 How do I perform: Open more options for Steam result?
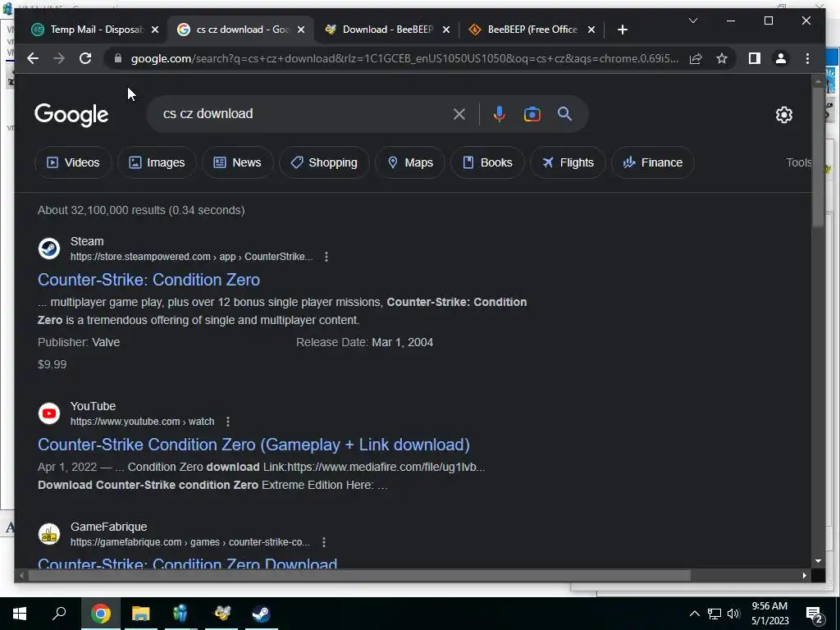[326, 257]
